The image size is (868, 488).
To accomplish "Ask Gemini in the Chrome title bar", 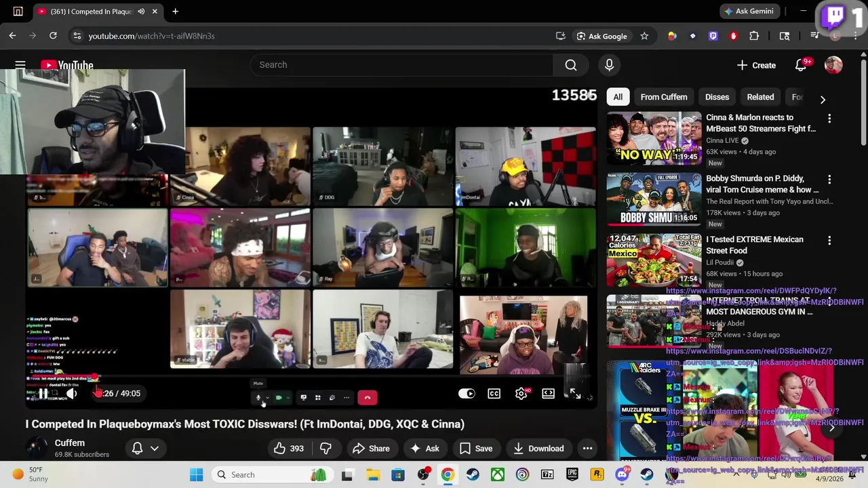I will click(749, 12).
